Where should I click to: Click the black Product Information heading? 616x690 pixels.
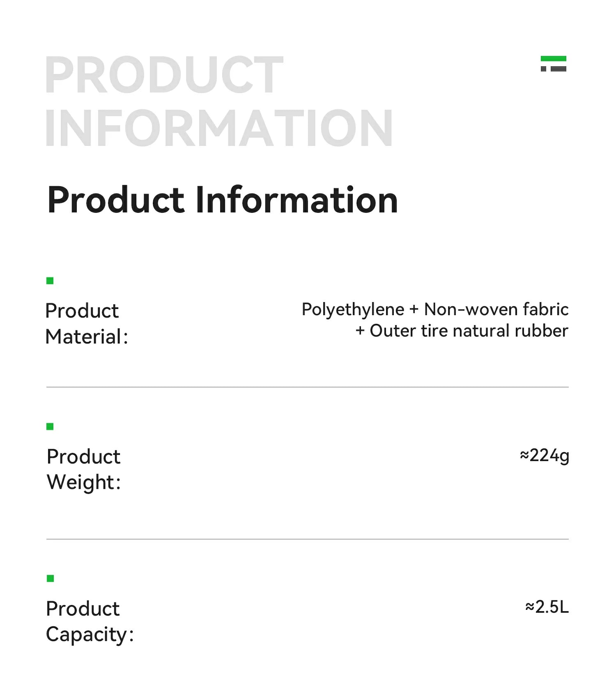click(222, 200)
